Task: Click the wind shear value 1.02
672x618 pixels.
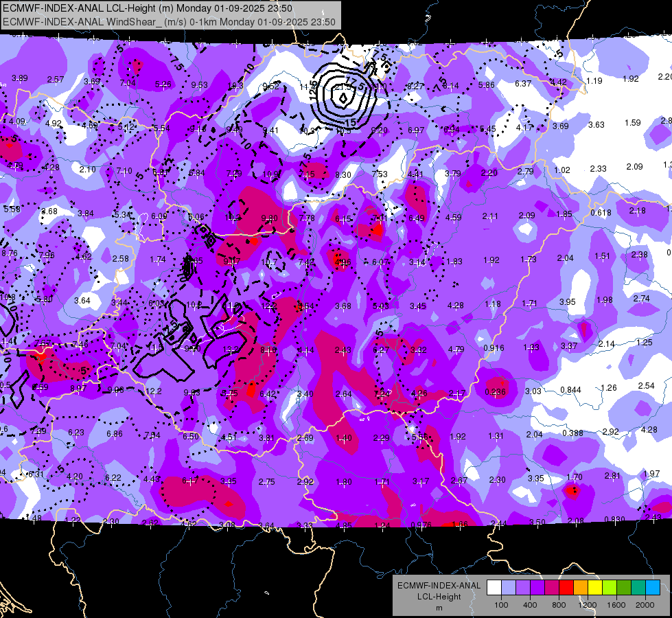Action: [562, 170]
